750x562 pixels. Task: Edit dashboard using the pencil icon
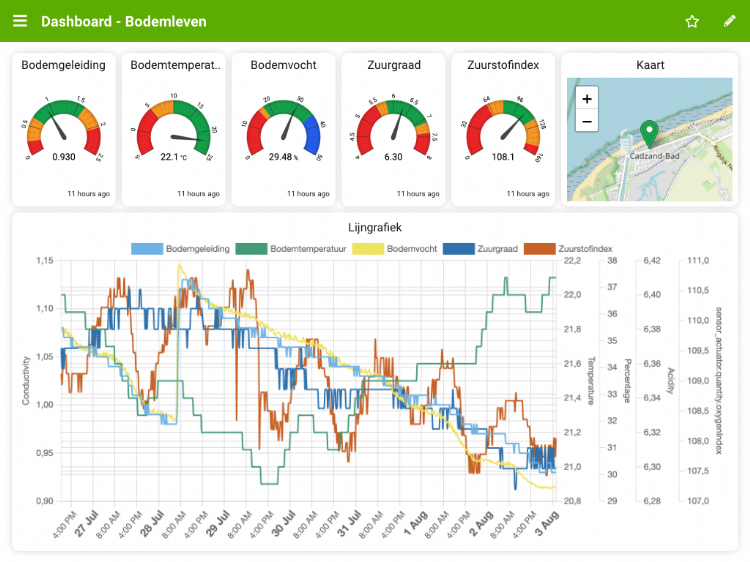tap(730, 21)
